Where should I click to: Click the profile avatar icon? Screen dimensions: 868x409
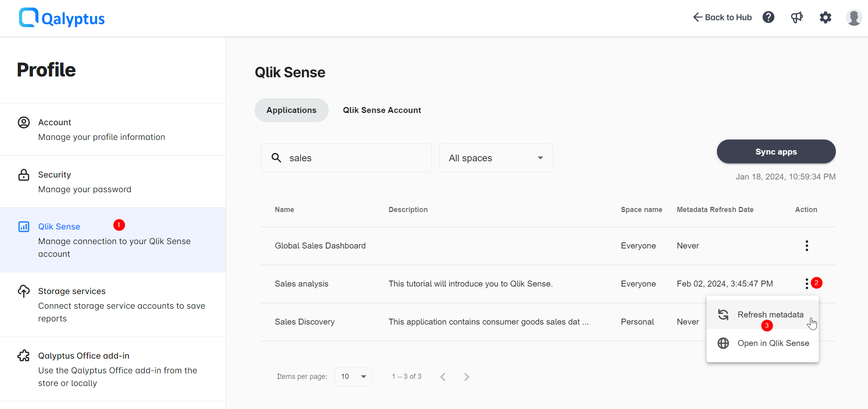[854, 17]
